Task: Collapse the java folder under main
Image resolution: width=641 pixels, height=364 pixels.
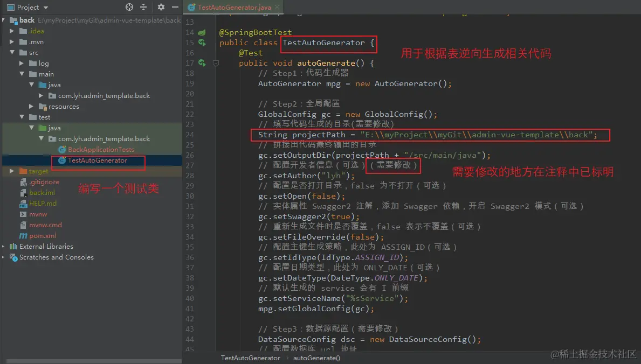Action: [31, 85]
